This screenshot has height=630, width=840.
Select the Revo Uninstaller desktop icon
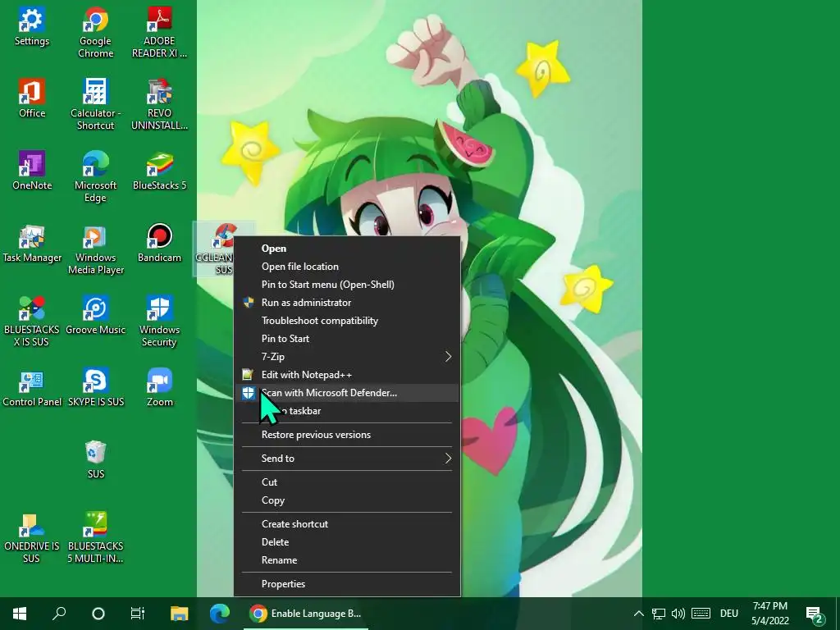[159, 105]
